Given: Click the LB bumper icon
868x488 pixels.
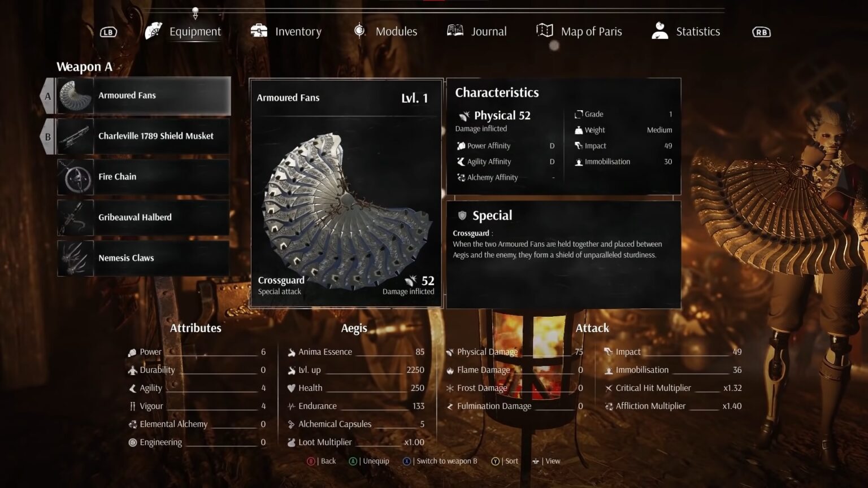Looking at the screenshot, I should coord(108,32).
